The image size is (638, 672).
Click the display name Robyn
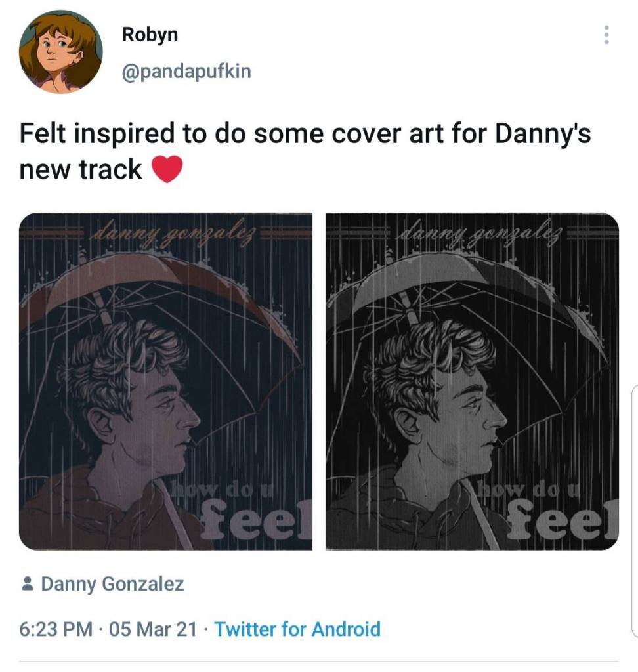[x=150, y=35]
